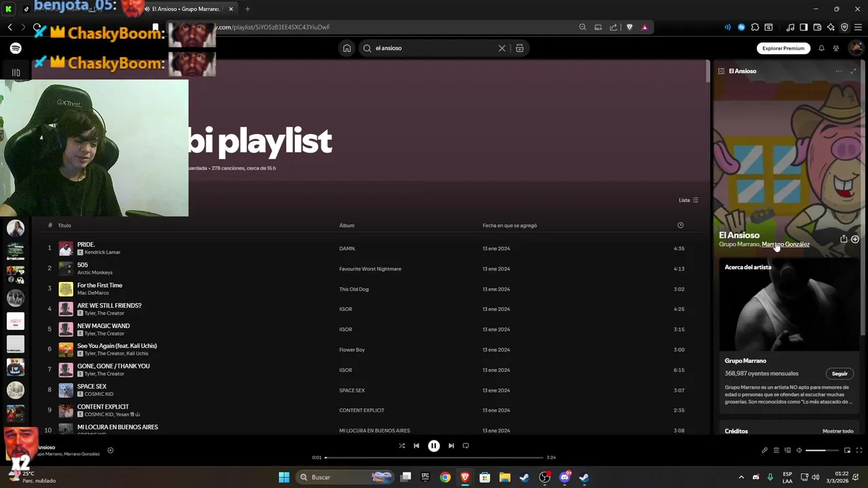Image resolution: width=868 pixels, height=488 pixels.
Task: Sort by Título column header
Action: 64,225
